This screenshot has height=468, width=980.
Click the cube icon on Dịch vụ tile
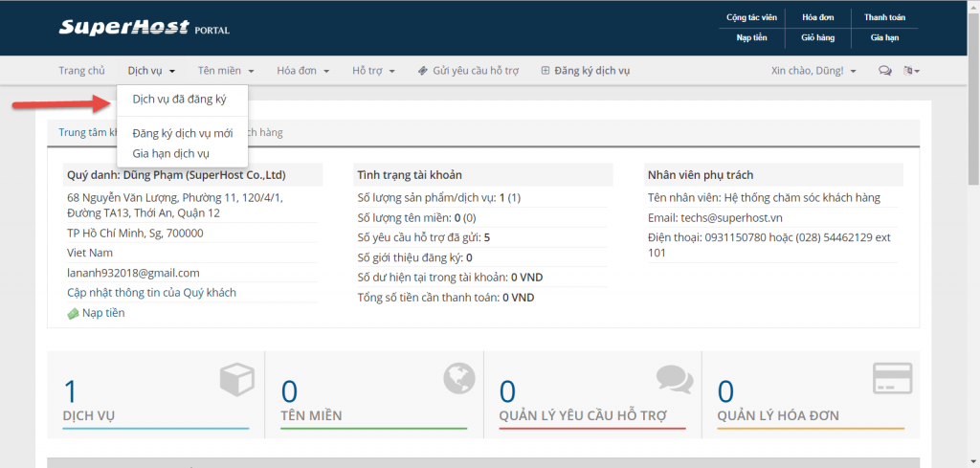click(x=237, y=379)
